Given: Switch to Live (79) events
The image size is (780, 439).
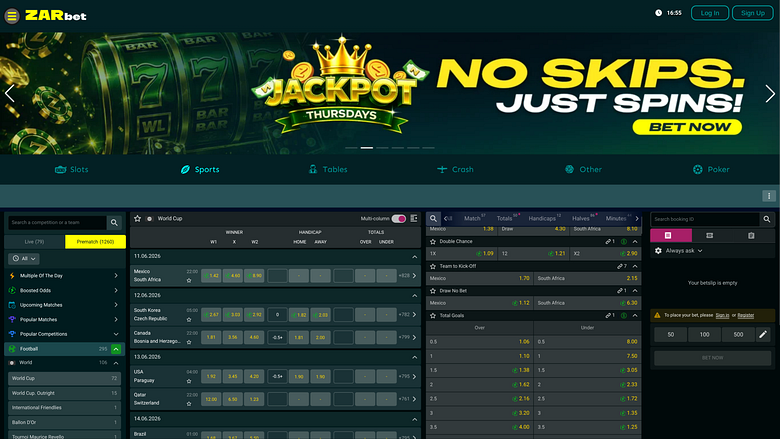Looking at the screenshot, I should pos(34,242).
